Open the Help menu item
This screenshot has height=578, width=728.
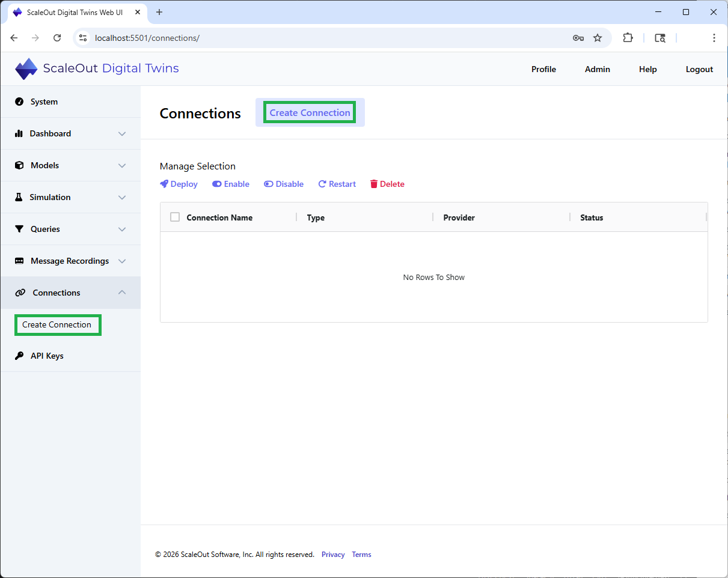(648, 69)
